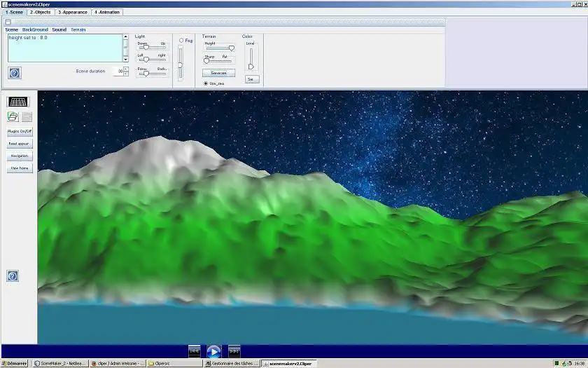
Task: Click the Scene duration value field
Action: coord(118,71)
